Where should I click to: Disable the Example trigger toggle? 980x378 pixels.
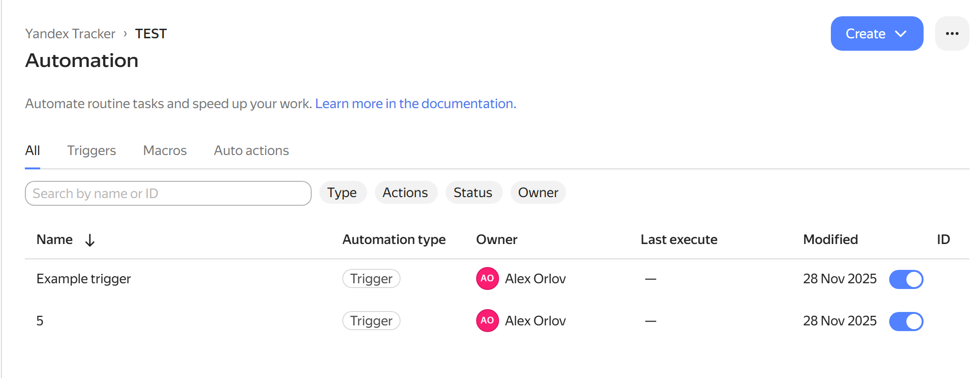(906, 279)
